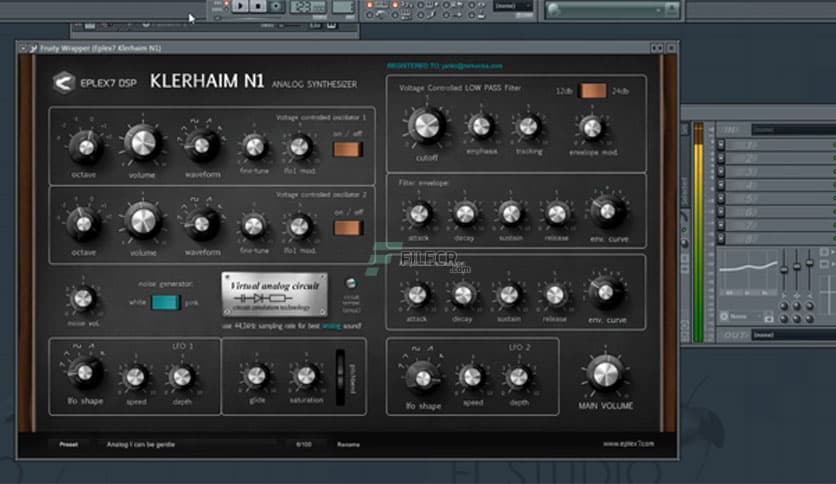Click LFO 1 speed knob
Screen dimensions: 836x484
coord(135,377)
